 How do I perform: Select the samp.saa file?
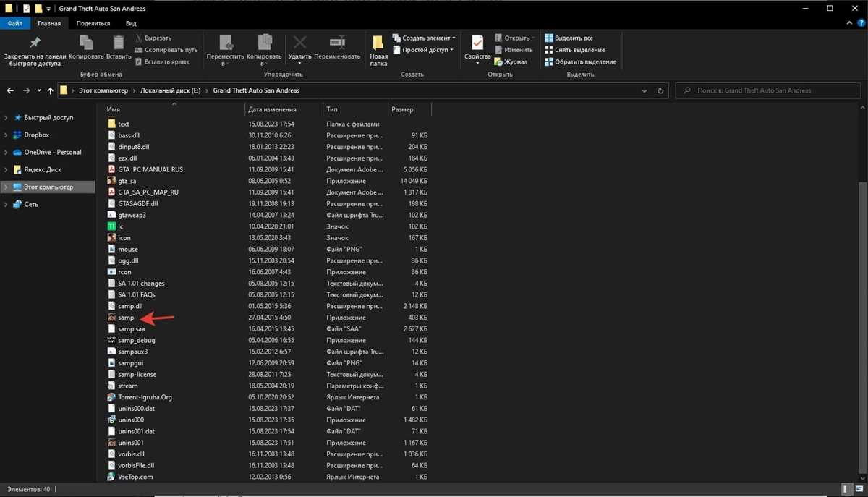coord(131,328)
